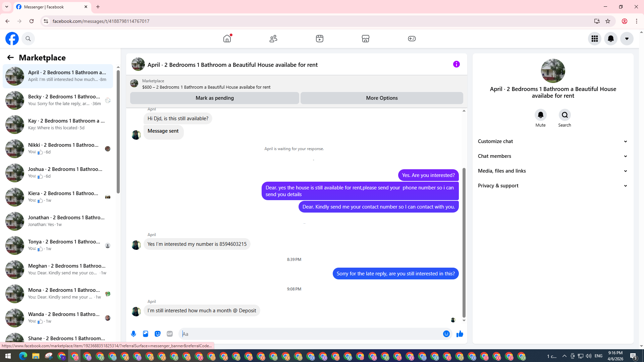
Task: Expand Chat members section
Action: [x=553, y=156]
